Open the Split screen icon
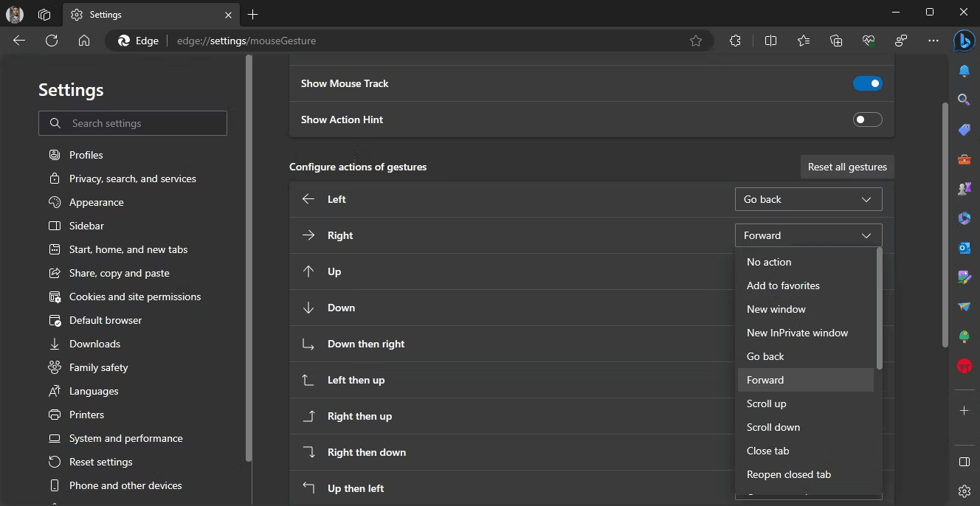Viewport: 980px width, 506px height. tap(770, 41)
